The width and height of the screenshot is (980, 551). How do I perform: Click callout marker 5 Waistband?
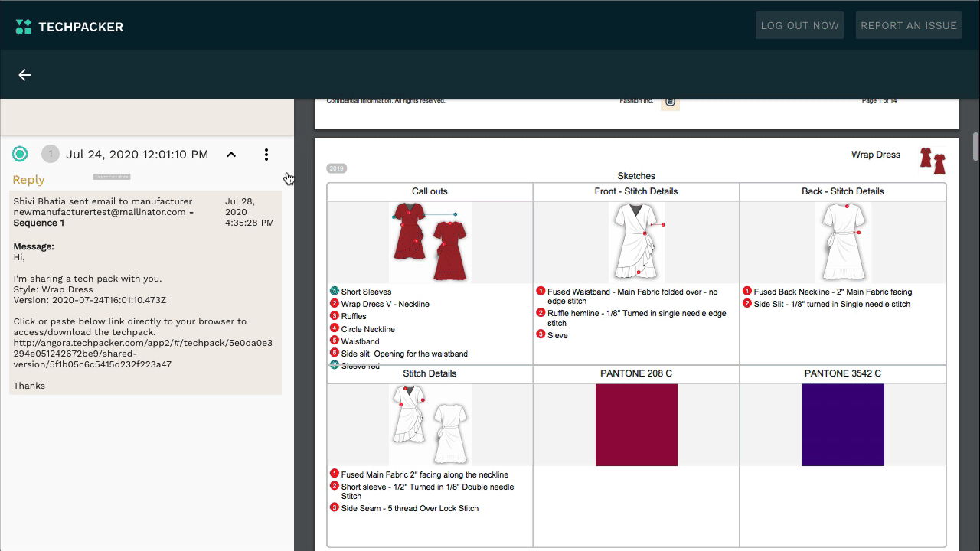(335, 341)
